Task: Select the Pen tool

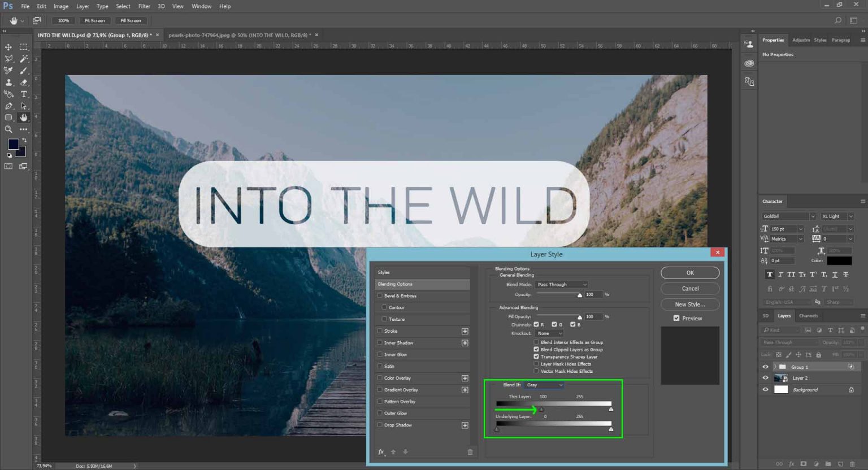Action: (8, 106)
